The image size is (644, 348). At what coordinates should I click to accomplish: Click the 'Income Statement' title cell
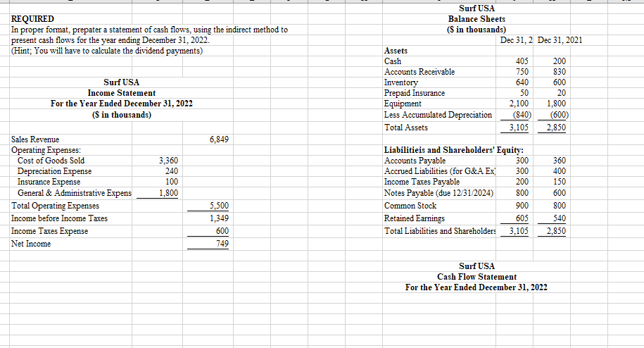pos(122,93)
